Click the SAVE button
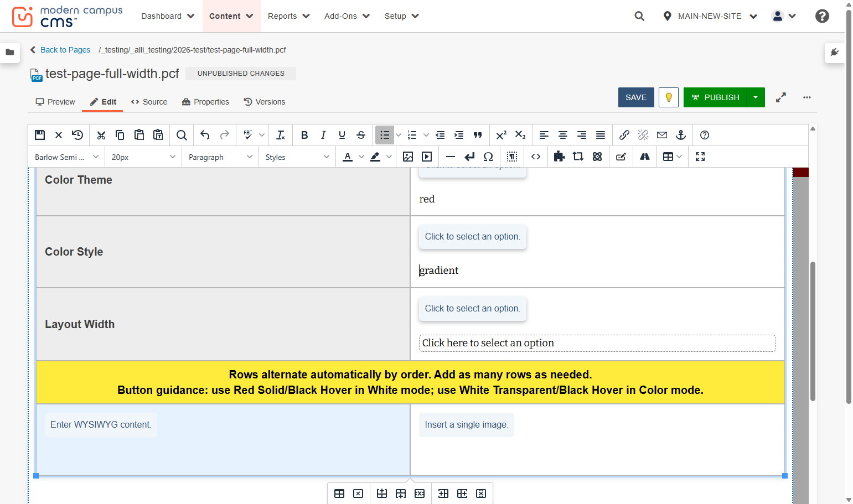The height and width of the screenshot is (504, 853). pyautogui.click(x=636, y=97)
